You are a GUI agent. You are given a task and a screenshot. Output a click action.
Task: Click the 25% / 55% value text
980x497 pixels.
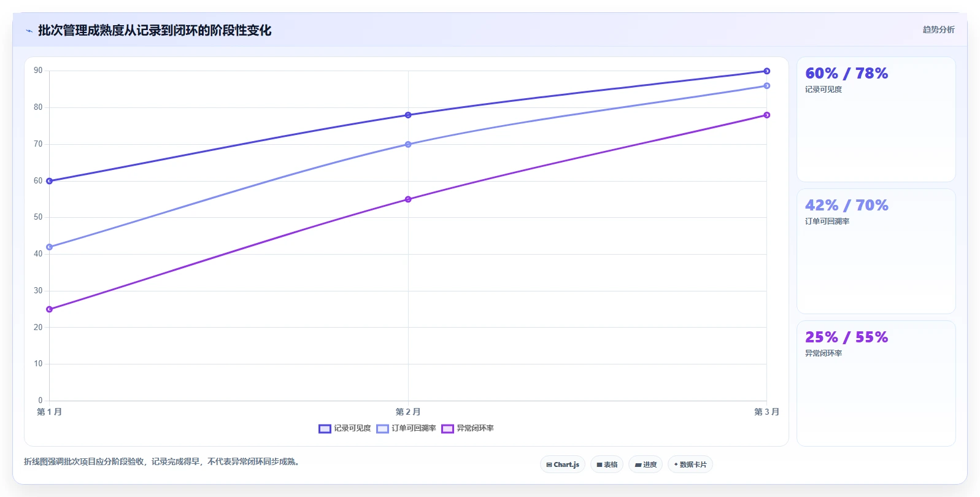(847, 337)
